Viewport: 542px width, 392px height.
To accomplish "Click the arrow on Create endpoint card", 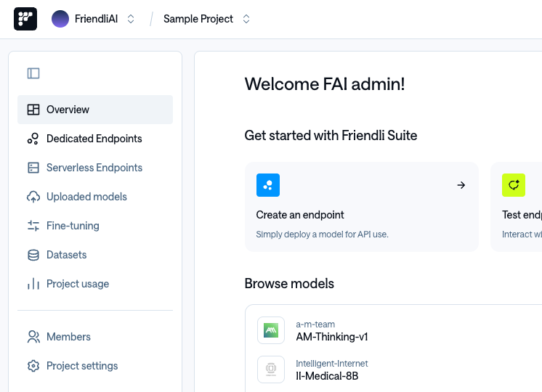I will click(461, 185).
